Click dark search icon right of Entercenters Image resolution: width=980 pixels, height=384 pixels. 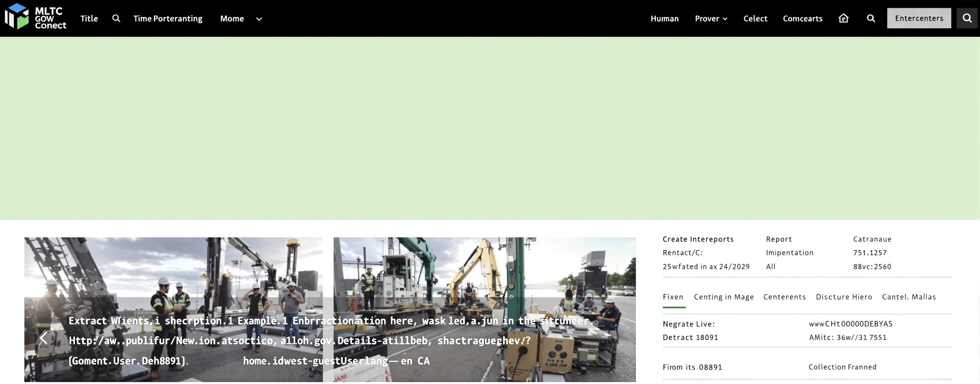click(x=967, y=18)
